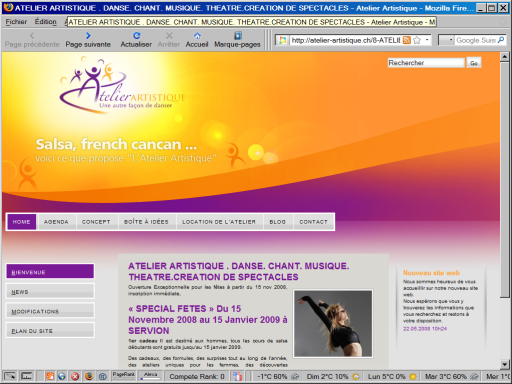
Task: Click the red X status bar icon
Action: point(75,377)
